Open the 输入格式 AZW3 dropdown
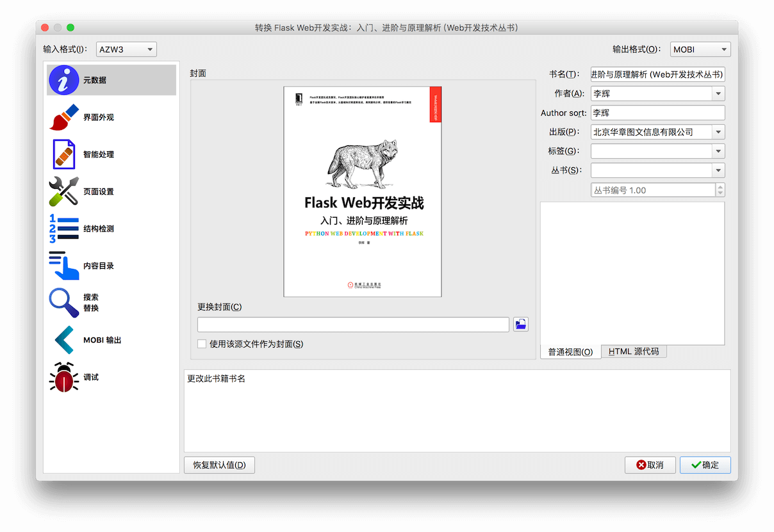Image resolution: width=774 pixels, height=532 pixels. point(126,49)
